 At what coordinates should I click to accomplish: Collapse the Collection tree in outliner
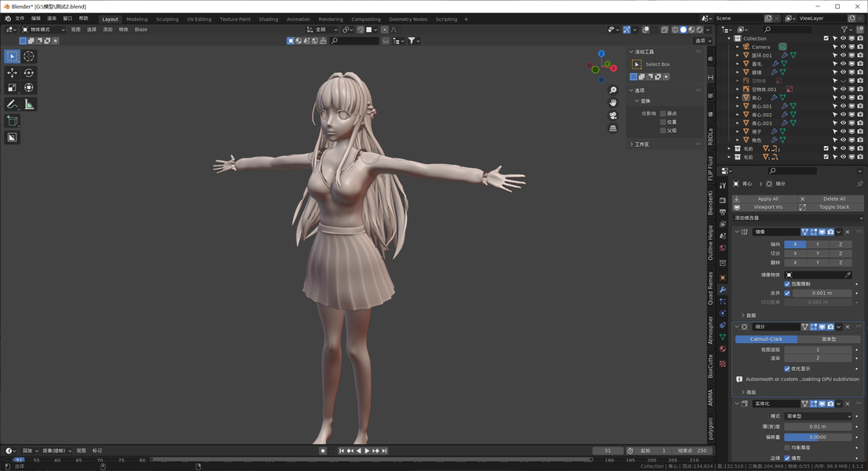(x=729, y=38)
